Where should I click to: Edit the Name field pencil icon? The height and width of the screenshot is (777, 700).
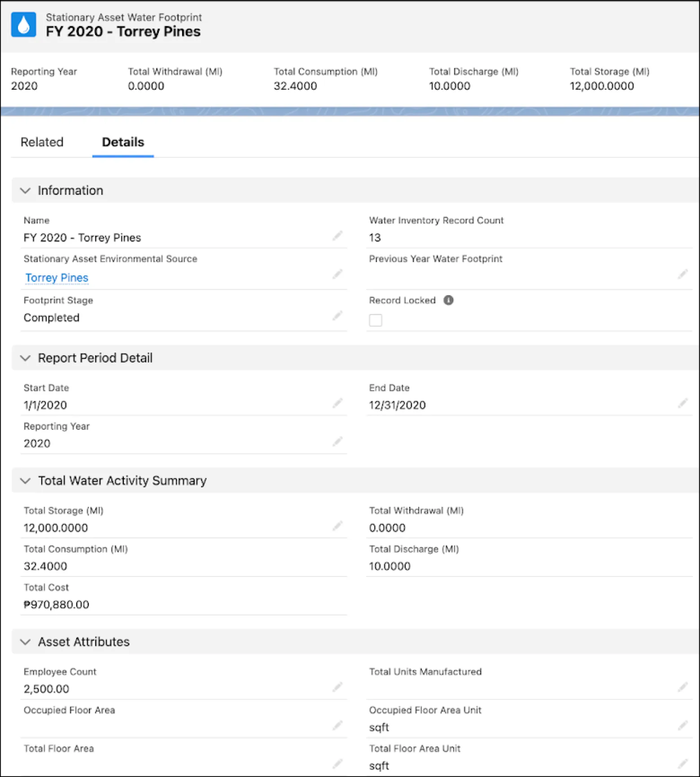click(338, 236)
